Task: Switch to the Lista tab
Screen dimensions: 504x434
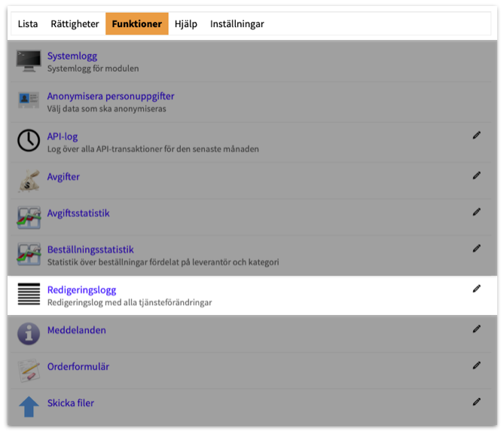Action: click(28, 24)
